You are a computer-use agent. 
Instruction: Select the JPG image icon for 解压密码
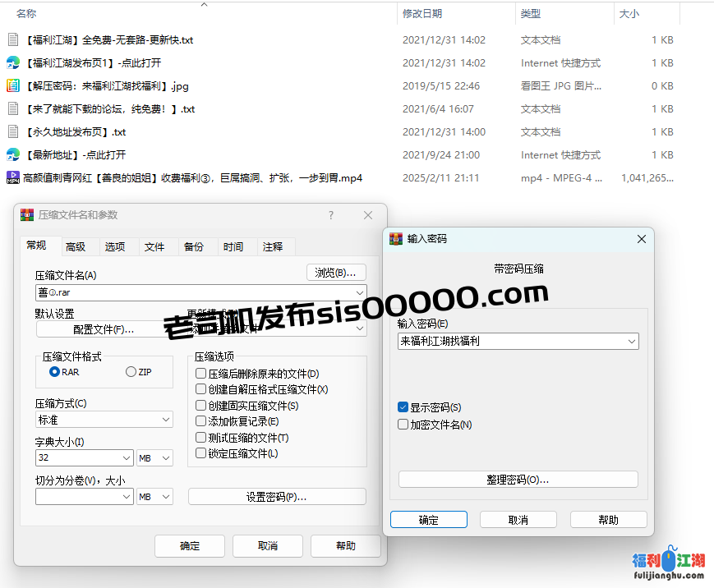(12, 85)
